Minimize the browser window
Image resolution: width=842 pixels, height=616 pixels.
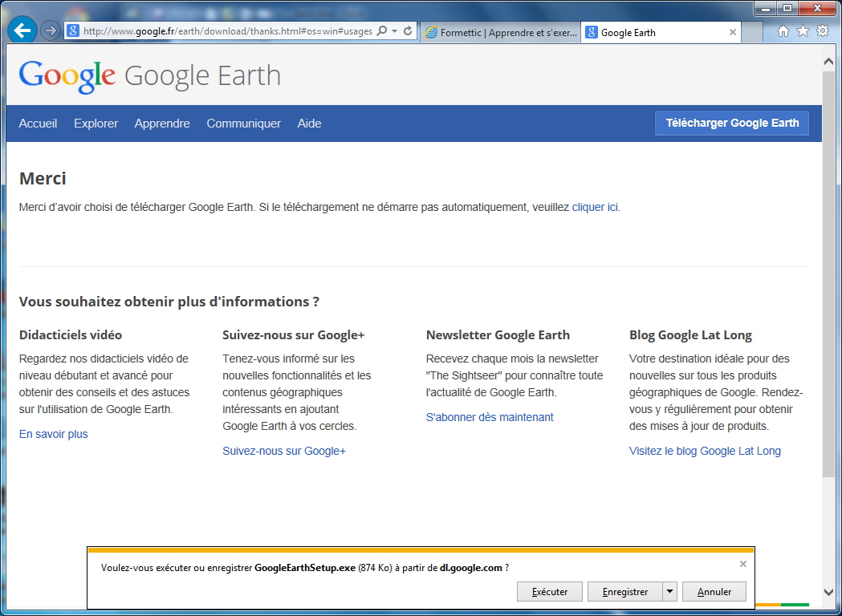[767, 8]
